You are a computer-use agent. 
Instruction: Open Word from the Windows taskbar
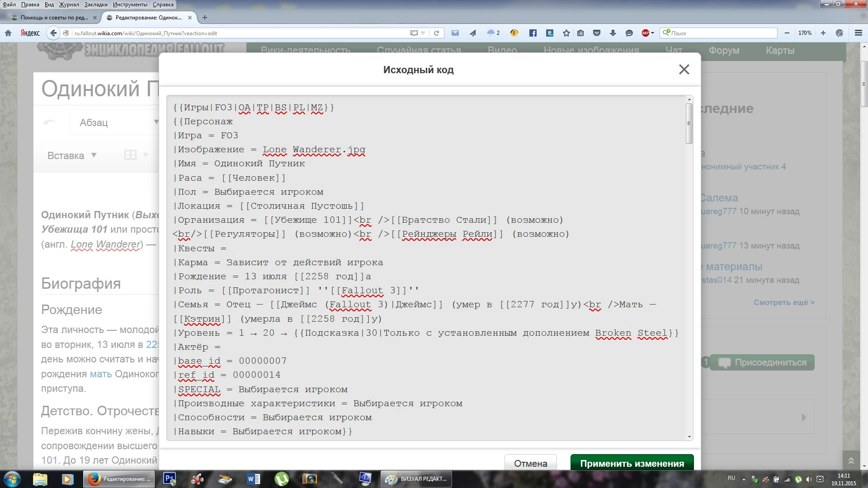(254, 479)
